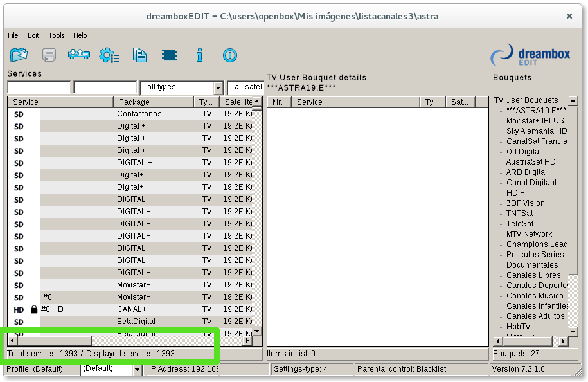588x382 pixels.
Task: Focus the second service search field
Action: pos(105,87)
